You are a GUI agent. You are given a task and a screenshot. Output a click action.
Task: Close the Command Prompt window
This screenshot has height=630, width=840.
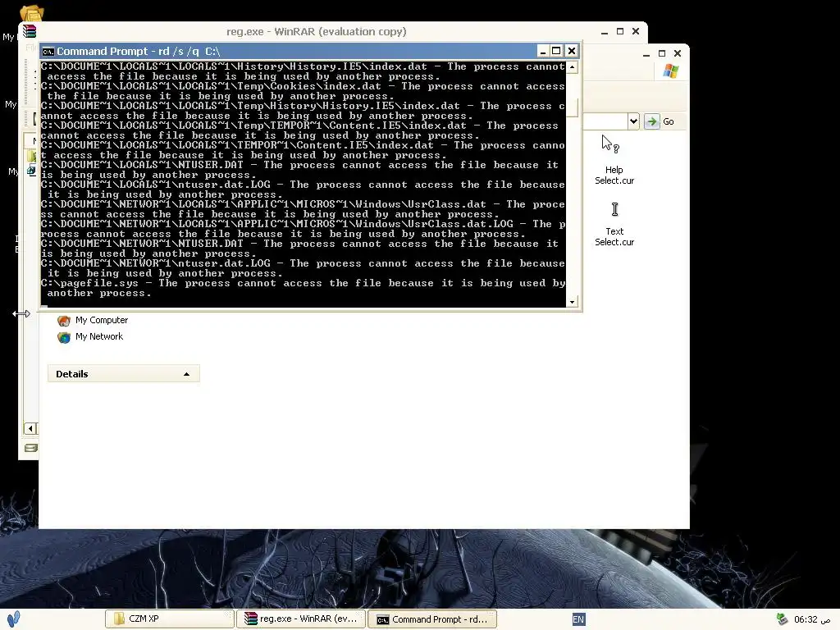[572, 51]
